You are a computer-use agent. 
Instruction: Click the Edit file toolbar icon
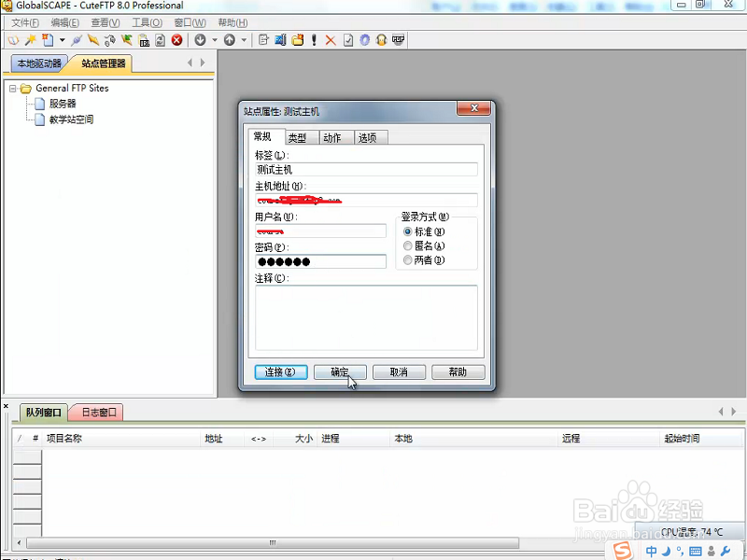click(x=263, y=40)
